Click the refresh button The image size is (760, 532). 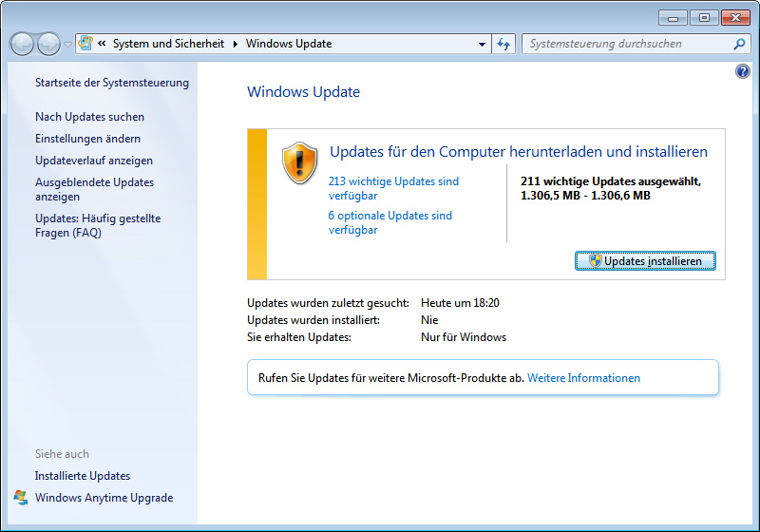503,44
